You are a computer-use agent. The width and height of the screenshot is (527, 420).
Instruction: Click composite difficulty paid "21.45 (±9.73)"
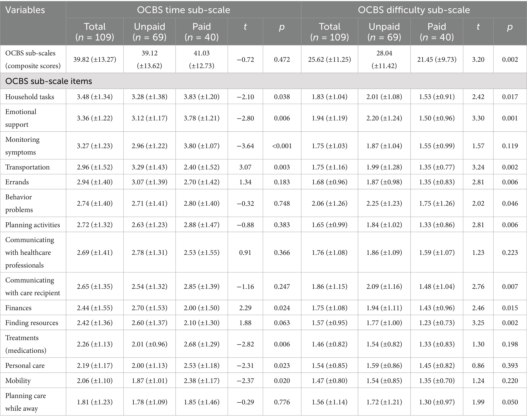point(437,59)
